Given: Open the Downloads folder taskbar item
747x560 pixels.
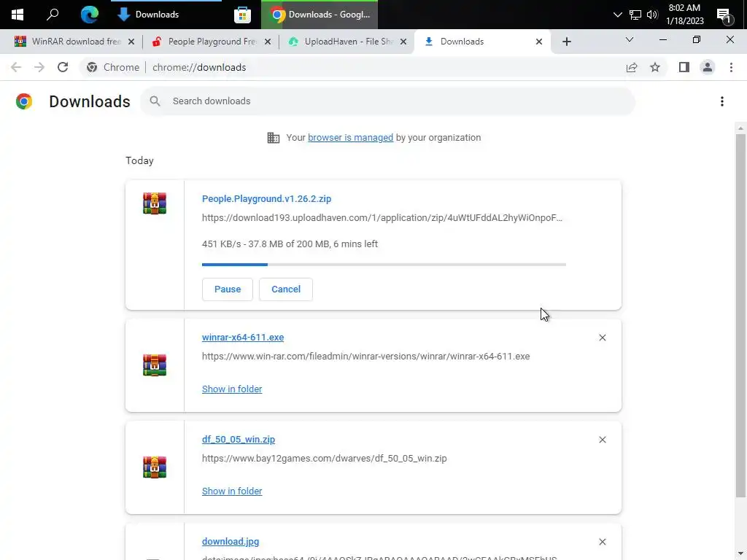Looking at the screenshot, I should coord(166,15).
